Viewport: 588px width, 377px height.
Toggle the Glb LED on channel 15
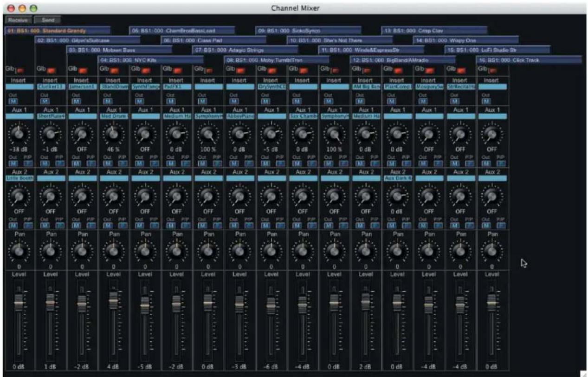point(462,71)
